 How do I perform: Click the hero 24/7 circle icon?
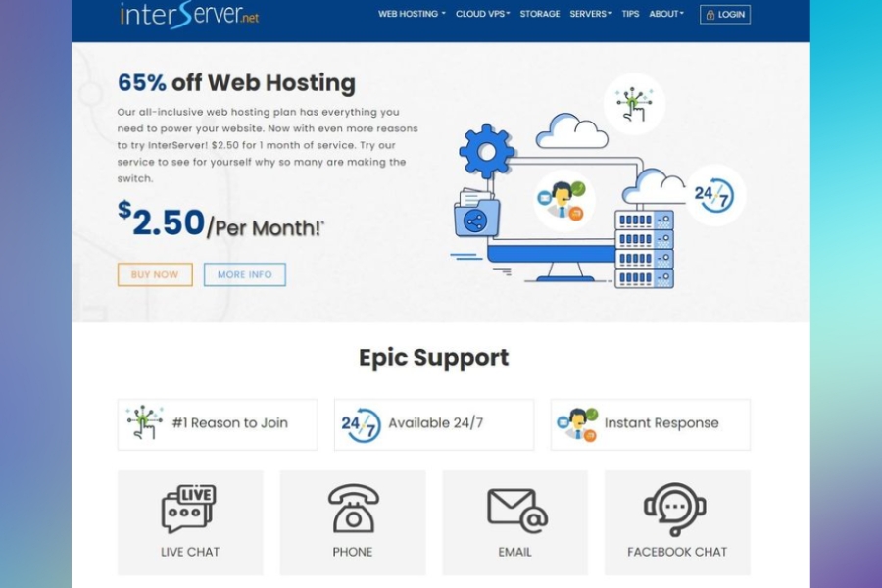pyautogui.click(x=714, y=195)
